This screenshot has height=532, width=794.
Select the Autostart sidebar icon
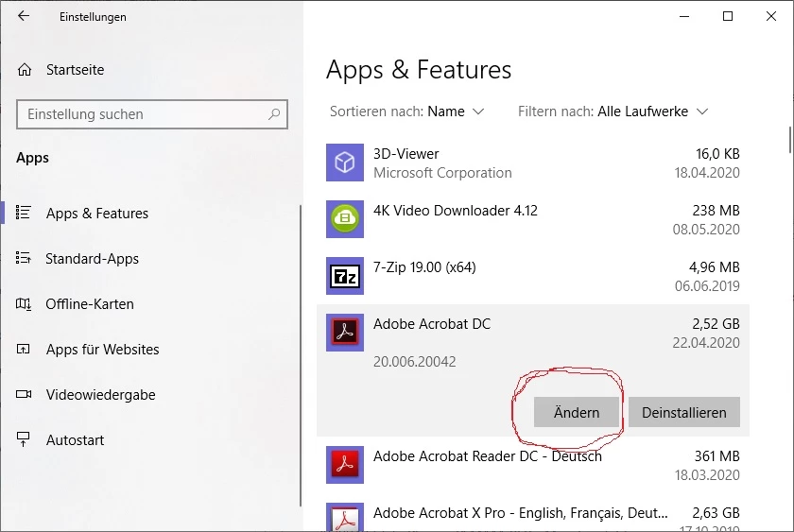[24, 439]
